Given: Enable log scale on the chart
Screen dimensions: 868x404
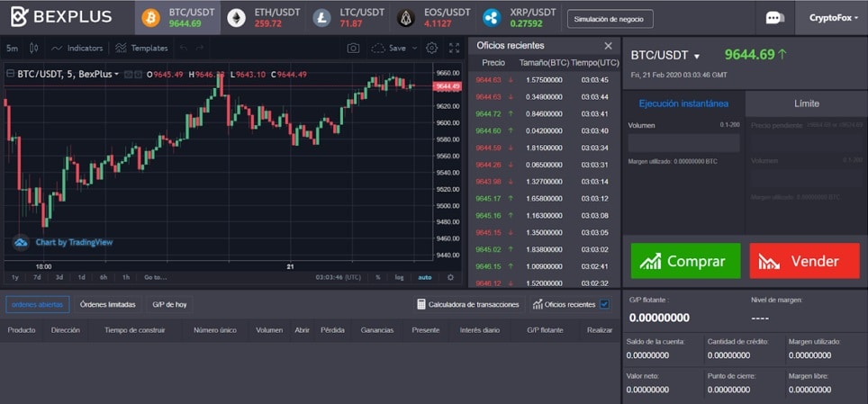Looking at the screenshot, I should (399, 277).
